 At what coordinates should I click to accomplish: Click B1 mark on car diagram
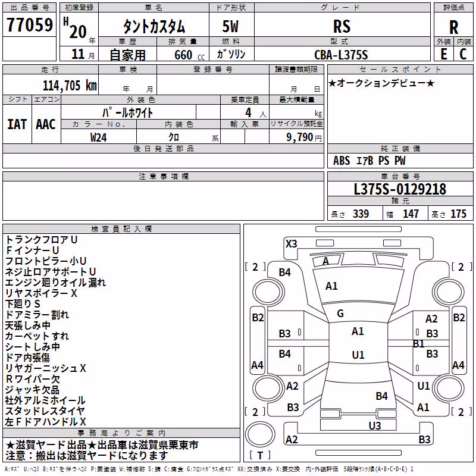pos(419,344)
